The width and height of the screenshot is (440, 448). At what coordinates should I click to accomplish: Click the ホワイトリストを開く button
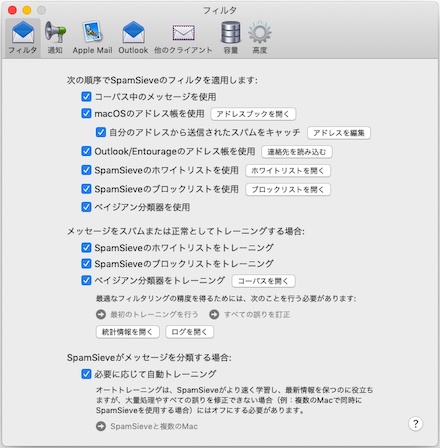(x=288, y=171)
